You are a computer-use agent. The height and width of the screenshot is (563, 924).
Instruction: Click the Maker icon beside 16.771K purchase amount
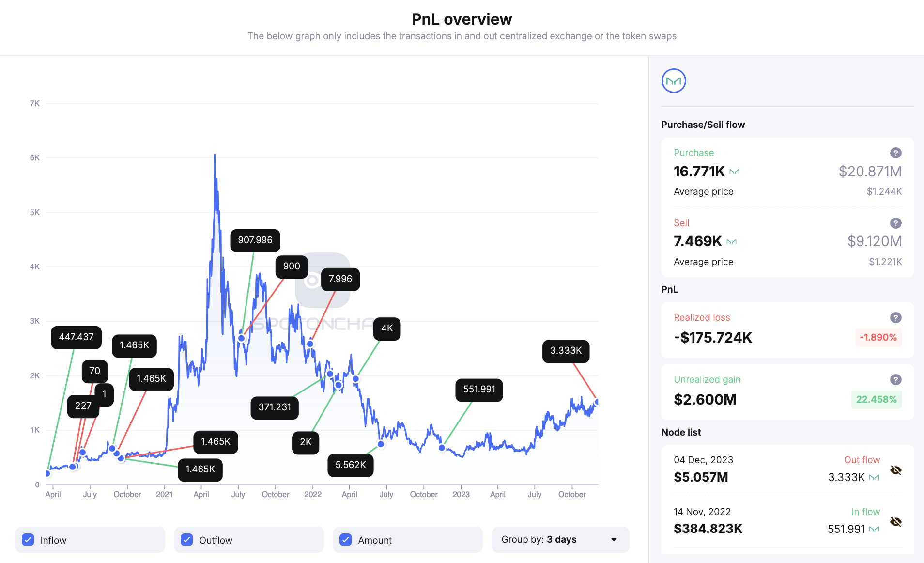pyautogui.click(x=734, y=172)
